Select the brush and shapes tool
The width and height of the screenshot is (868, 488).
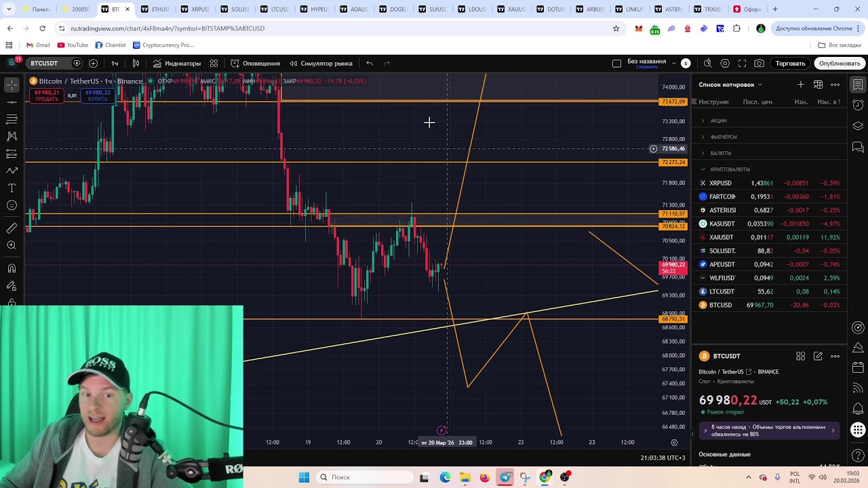click(12, 171)
